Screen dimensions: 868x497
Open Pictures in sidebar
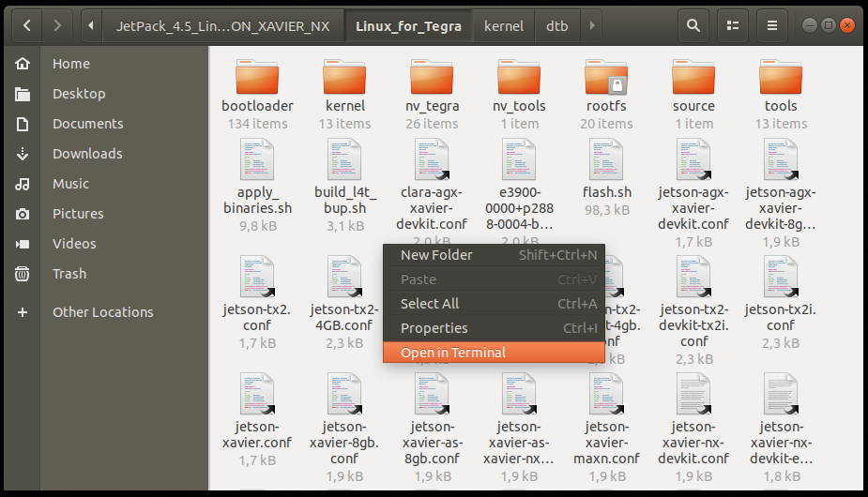[x=78, y=213]
